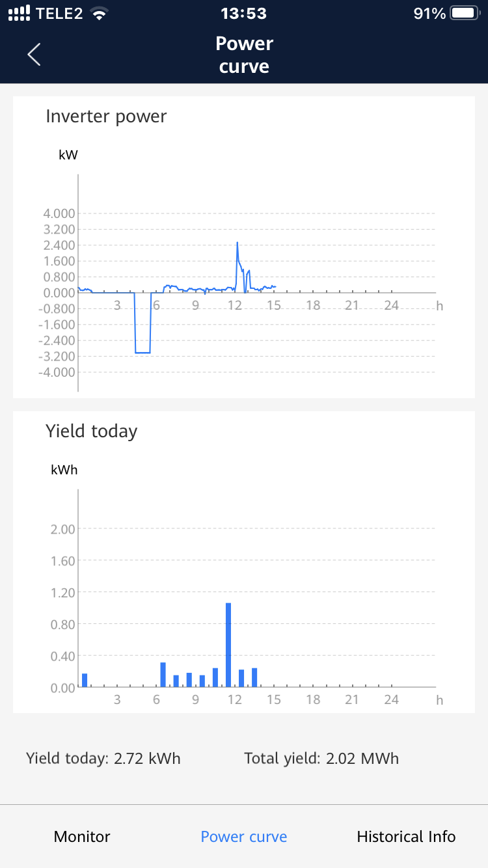
Task: Tap the Wi-Fi status icon
Action: (99, 14)
